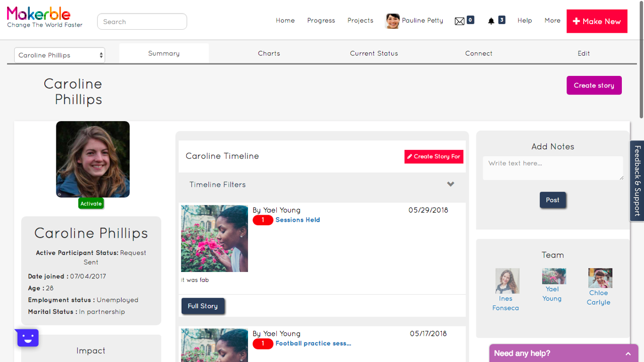
Task: Click Caroline Phillips' profile photo
Action: coord(93,159)
